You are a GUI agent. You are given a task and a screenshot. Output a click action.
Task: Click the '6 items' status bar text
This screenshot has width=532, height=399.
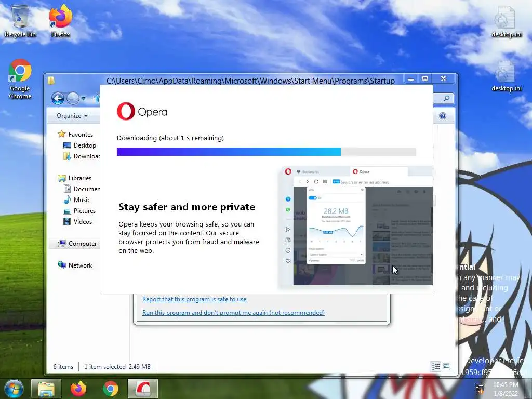pos(63,367)
